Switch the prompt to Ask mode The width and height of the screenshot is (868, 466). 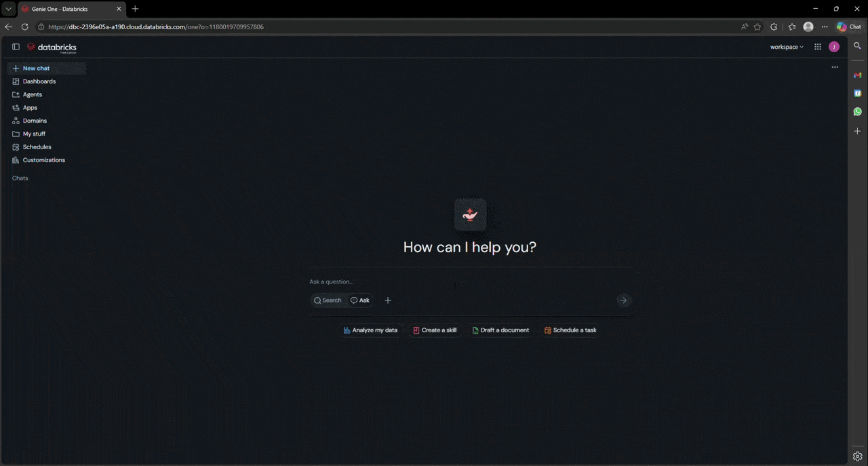359,300
